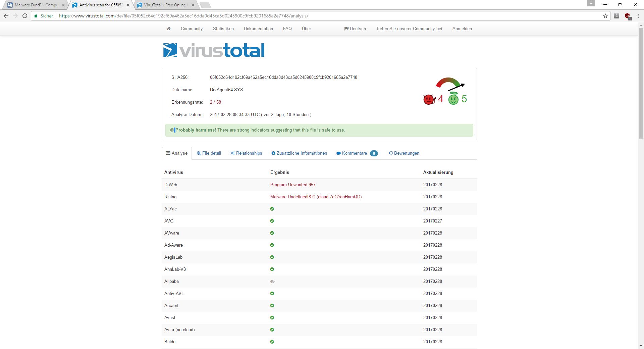
Task: Open the Statistiken menu link
Action: [x=223, y=29]
